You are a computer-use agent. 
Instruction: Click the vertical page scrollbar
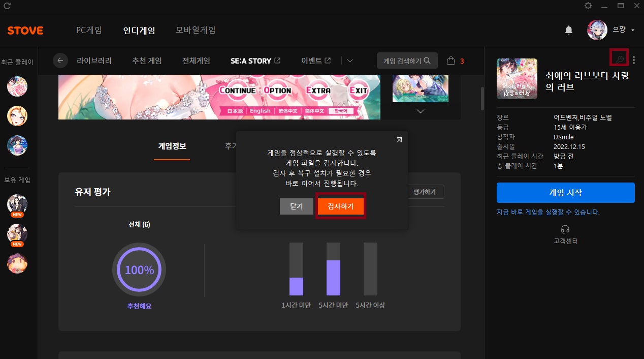point(482,99)
